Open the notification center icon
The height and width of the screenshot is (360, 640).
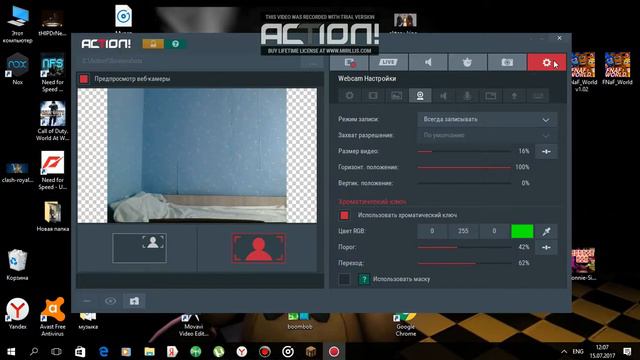click(x=627, y=351)
